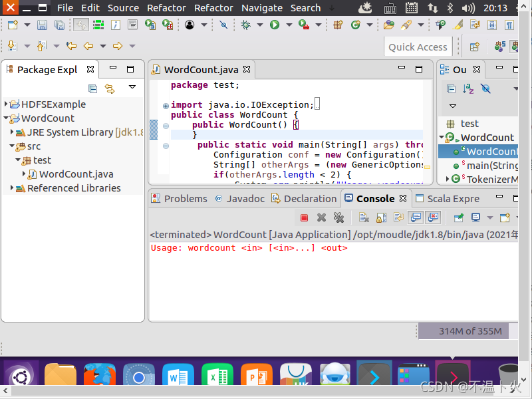532x399 pixels.
Task: Clear Console icon
Action: [364, 217]
